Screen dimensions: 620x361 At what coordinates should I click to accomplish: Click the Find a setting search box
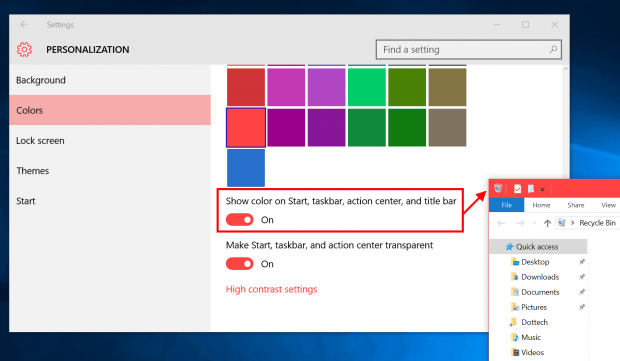coord(469,49)
